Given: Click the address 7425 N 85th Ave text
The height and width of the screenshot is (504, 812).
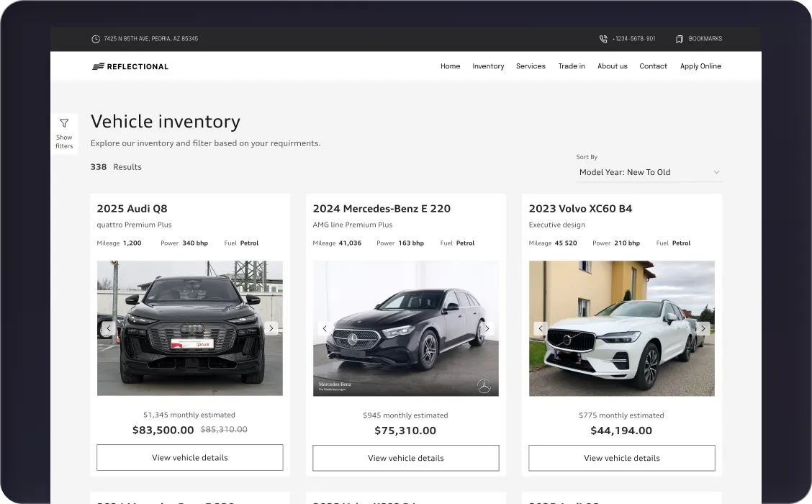Looking at the screenshot, I should 150,39.
